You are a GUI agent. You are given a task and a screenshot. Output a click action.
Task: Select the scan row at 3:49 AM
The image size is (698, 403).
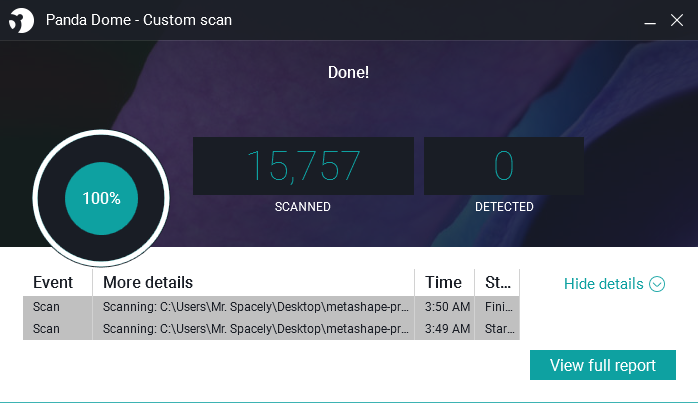point(271,329)
